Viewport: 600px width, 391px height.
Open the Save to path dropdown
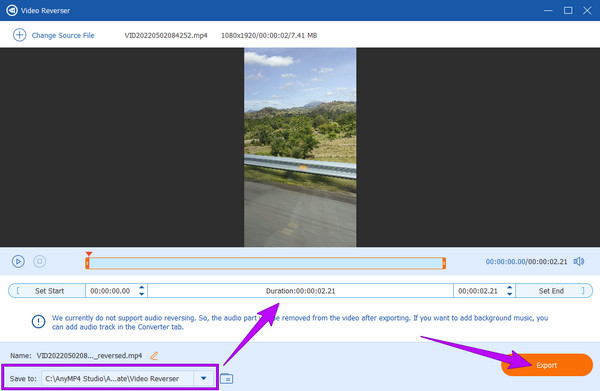pyautogui.click(x=204, y=378)
